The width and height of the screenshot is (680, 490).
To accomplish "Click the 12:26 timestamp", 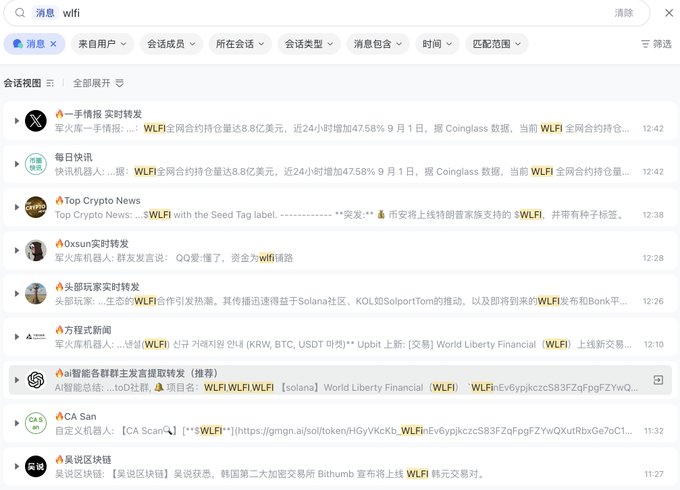I will tap(653, 301).
